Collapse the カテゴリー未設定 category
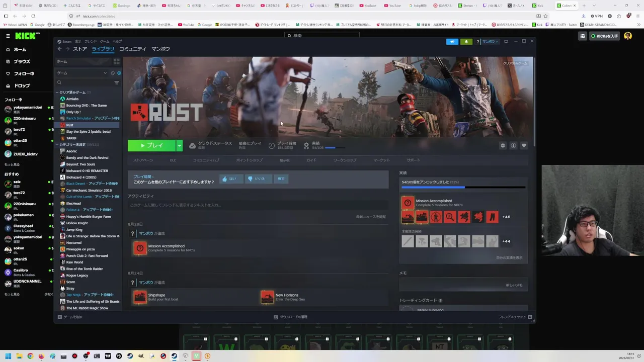 coord(78,145)
